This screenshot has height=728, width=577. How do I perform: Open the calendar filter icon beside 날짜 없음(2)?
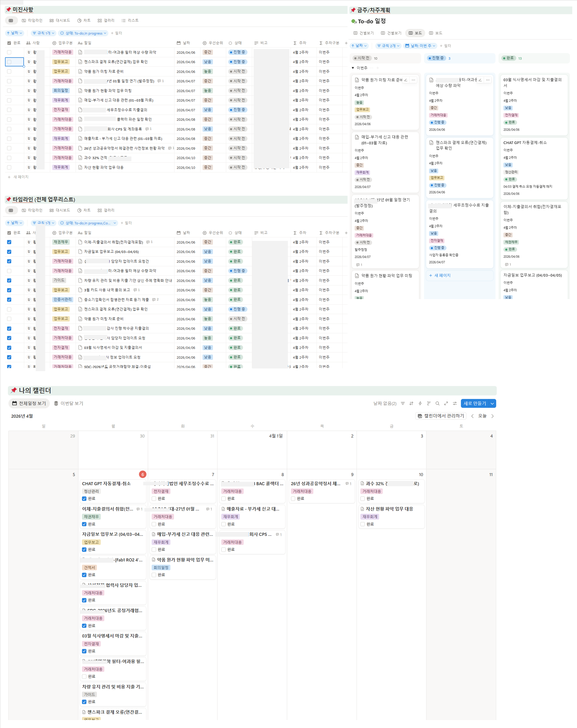tap(403, 404)
